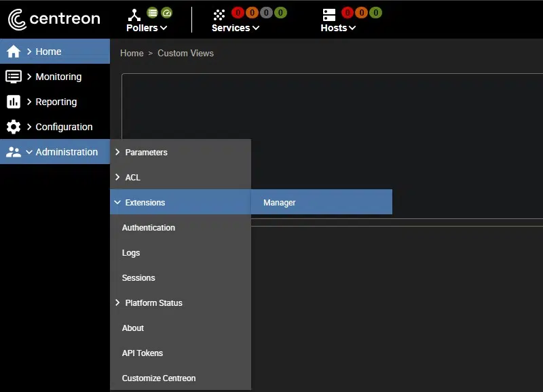Click the poller database status icon
The image size is (543, 392).
tap(153, 12)
